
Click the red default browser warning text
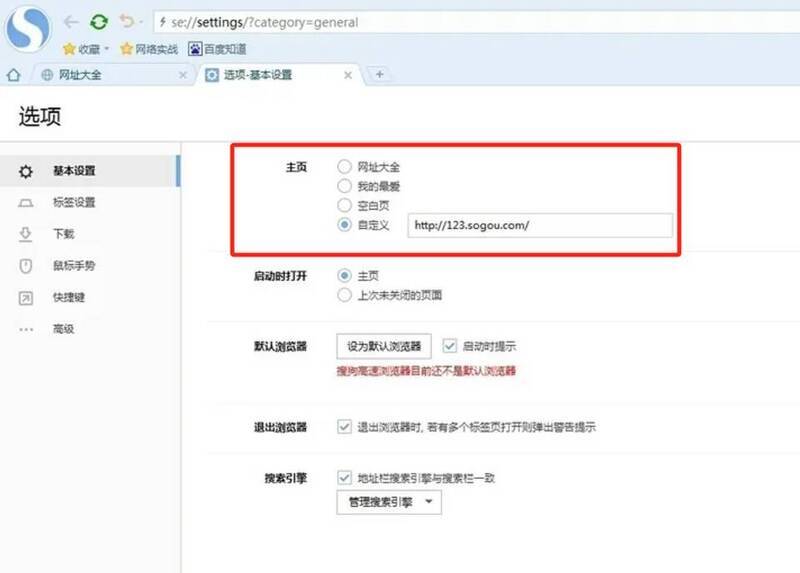click(x=426, y=371)
